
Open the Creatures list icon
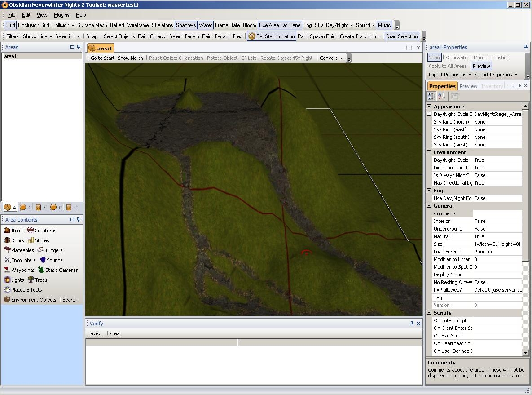31,231
